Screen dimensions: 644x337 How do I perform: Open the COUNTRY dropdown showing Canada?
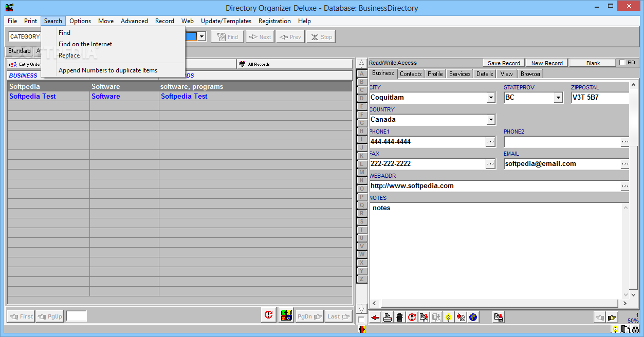tap(491, 120)
